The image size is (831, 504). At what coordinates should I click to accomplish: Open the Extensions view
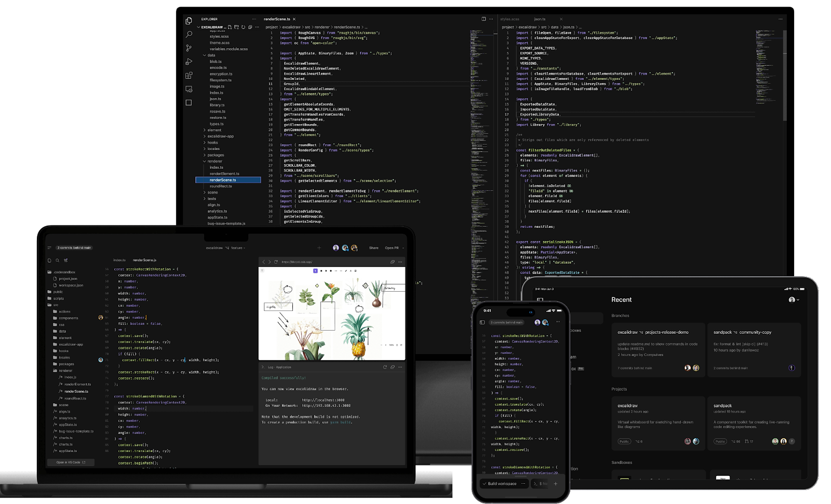189,74
